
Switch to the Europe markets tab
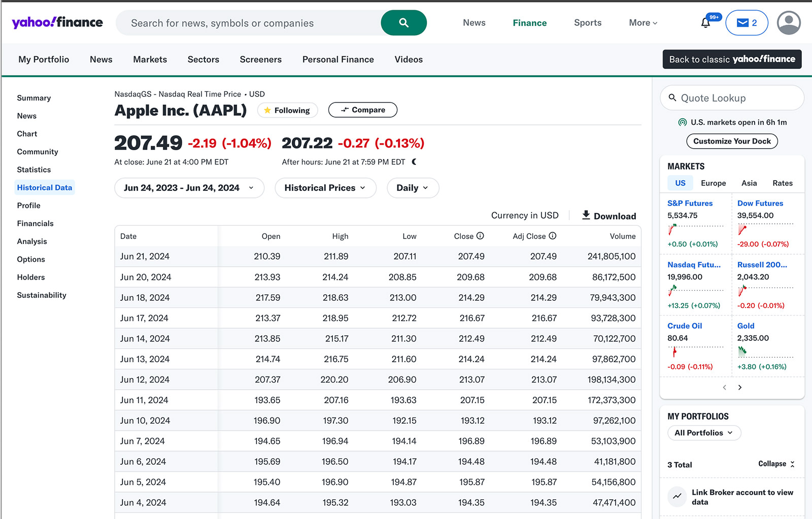(x=713, y=183)
